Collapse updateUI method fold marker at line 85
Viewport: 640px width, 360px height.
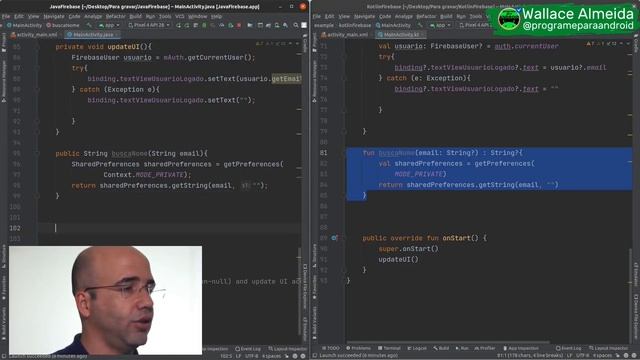tap(37, 47)
